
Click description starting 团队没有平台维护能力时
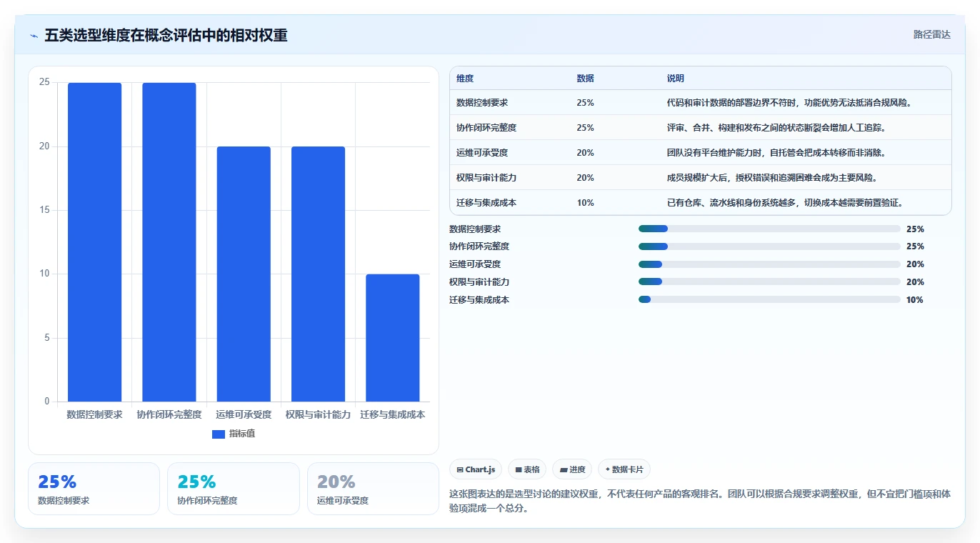[779, 153]
